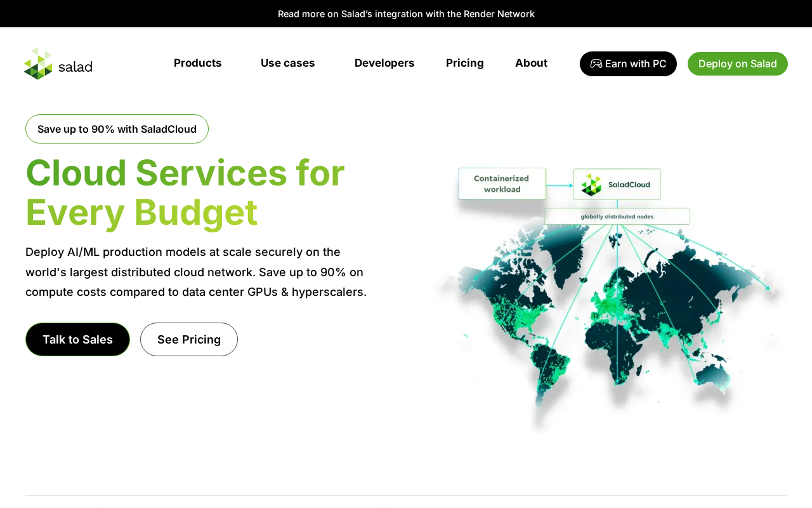Click the See Pricing button
The image size is (812, 508).
[189, 339]
